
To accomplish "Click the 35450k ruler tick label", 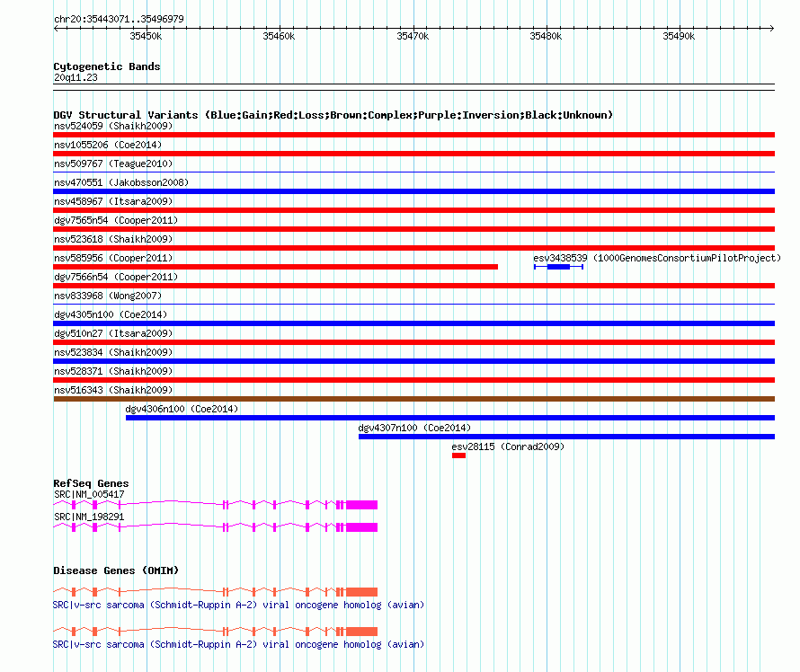I will [x=146, y=36].
